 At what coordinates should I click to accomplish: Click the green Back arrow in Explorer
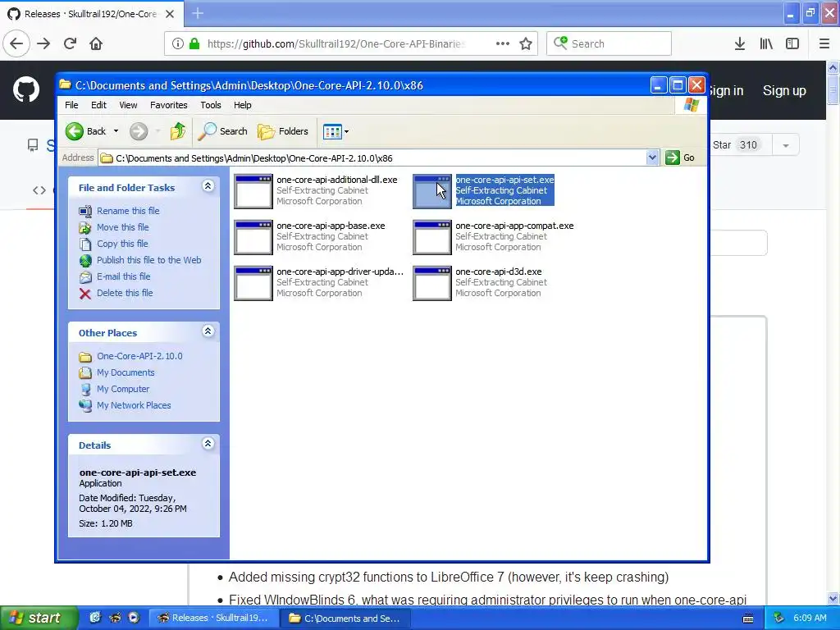click(75, 131)
